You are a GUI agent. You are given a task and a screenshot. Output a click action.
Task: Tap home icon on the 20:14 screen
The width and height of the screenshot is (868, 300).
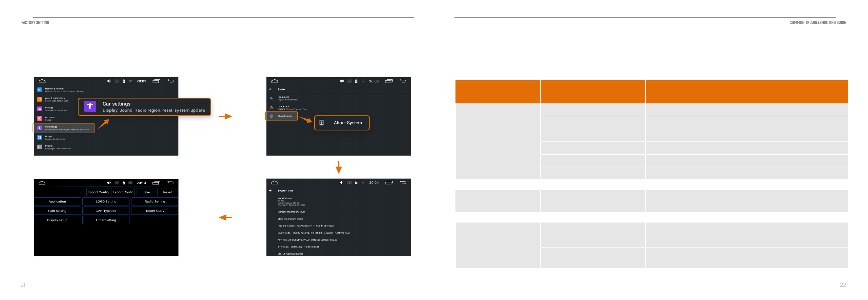[42, 183]
